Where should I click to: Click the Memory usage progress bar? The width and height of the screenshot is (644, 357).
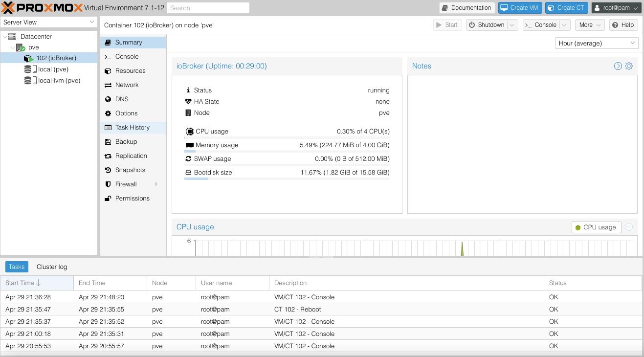(287, 152)
